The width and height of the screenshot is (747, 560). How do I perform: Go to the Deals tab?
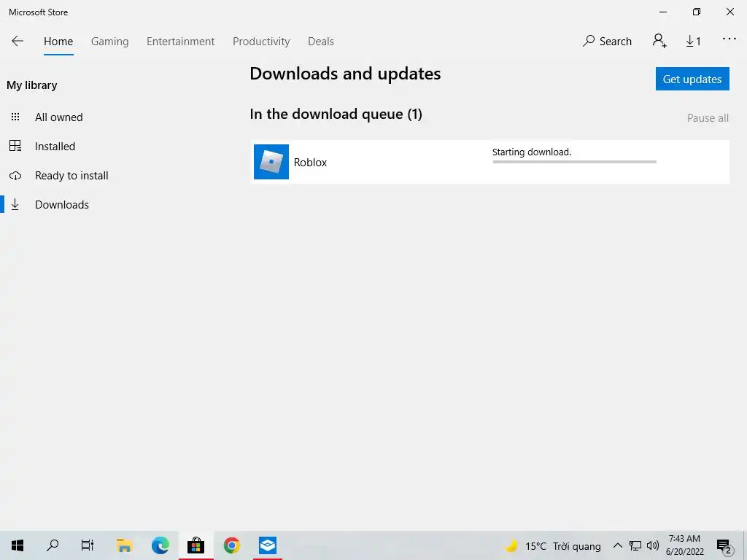point(321,42)
